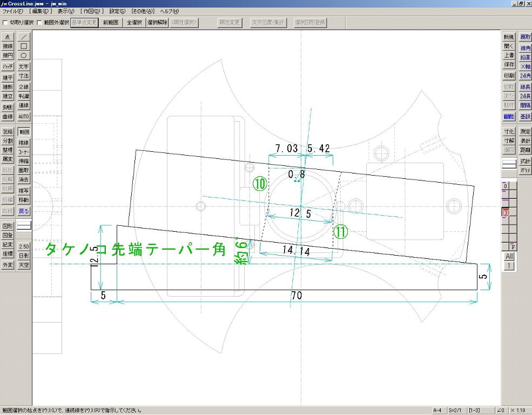Select the 連線 continuous line tool
Image resolution: width=532 pixels, height=415 pixels.
point(24,105)
